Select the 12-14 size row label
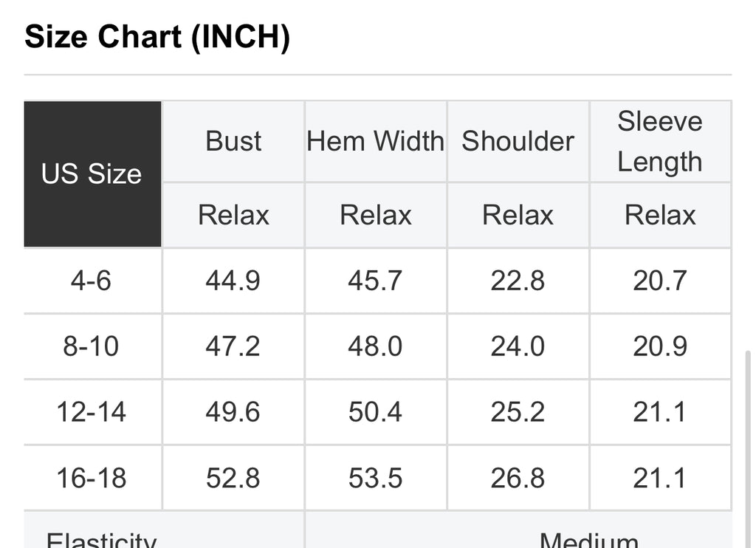 pyautogui.click(x=91, y=412)
